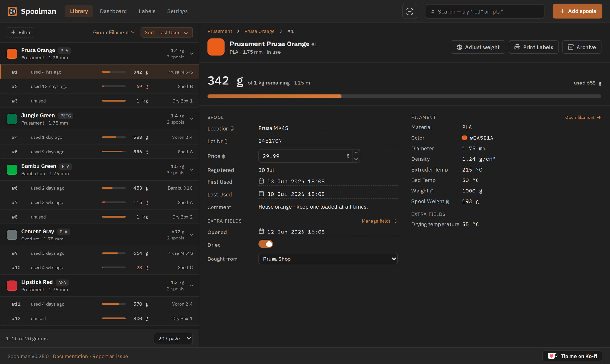610x364 pixels.
Task: Click the Print Labels button
Action: click(x=533, y=47)
